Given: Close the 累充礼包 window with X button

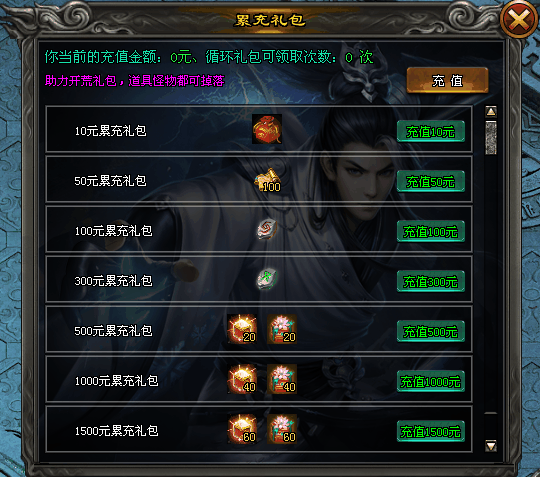Looking at the screenshot, I should click(519, 19).
